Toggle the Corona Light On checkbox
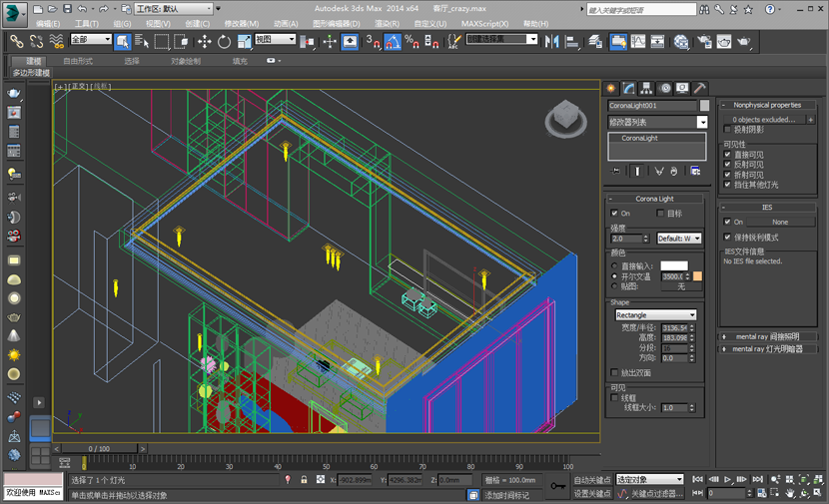 coord(614,213)
